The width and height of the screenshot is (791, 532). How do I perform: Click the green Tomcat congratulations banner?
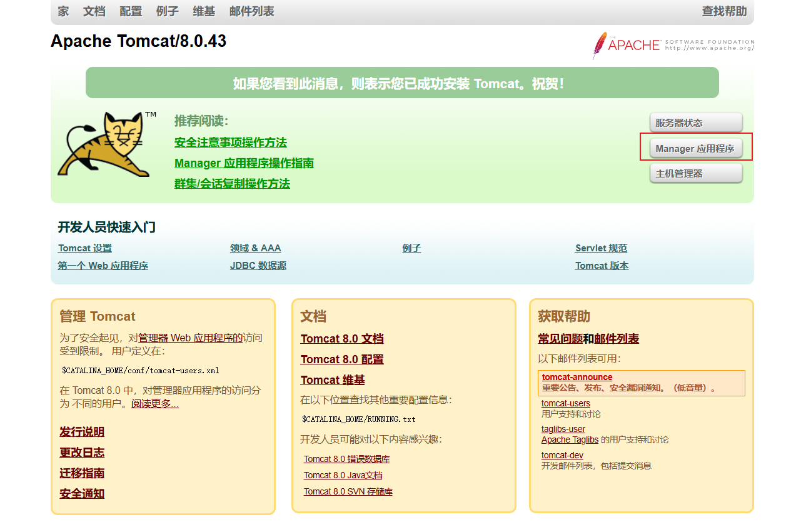coord(402,83)
